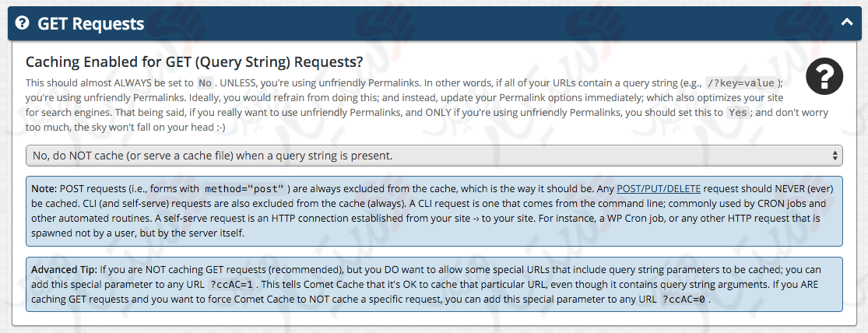Image resolution: width=868 pixels, height=333 pixels.
Task: Click the dark blue GET Requests header bar
Action: [434, 23]
